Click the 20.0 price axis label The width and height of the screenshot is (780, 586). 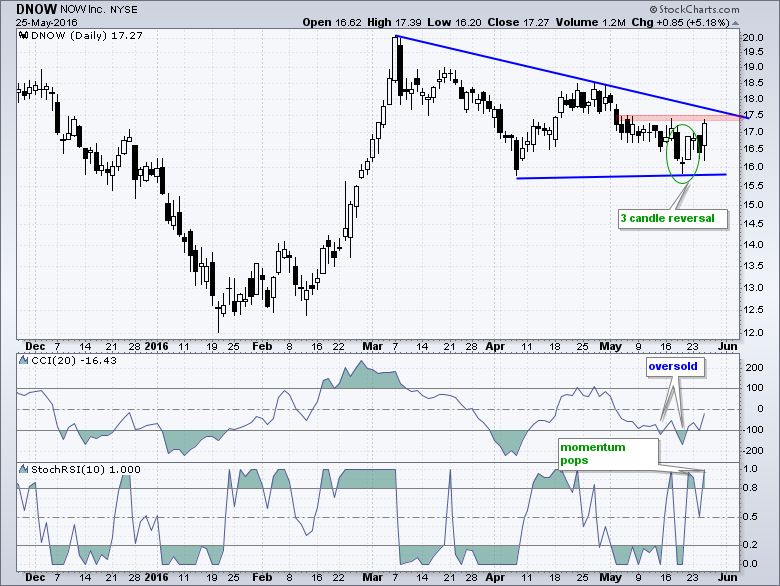pos(753,38)
